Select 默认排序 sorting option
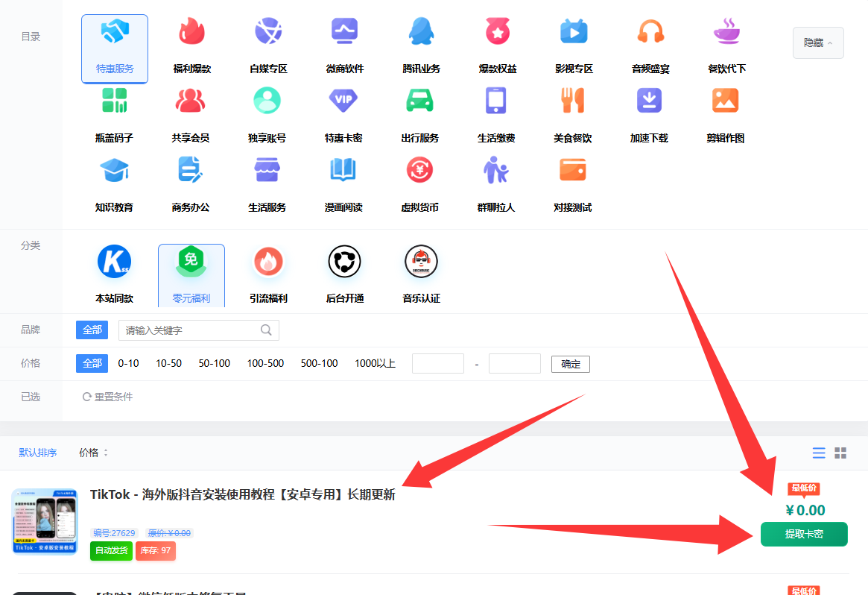Viewport: 868px width, 595px height. tap(38, 453)
